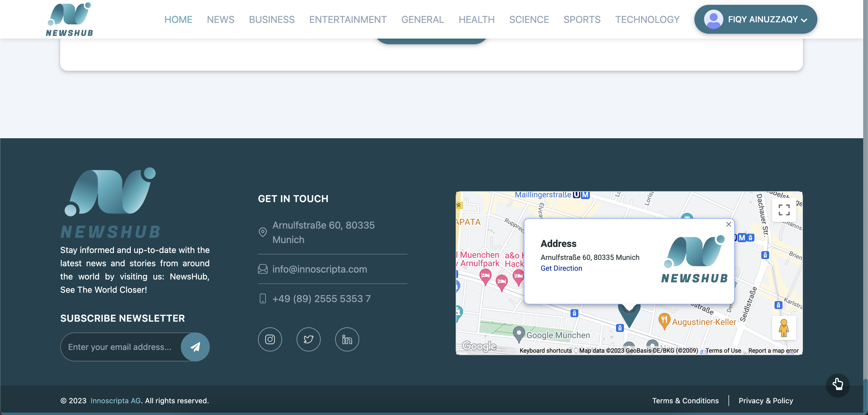Focus the newsletter email address field
The height and width of the screenshot is (415, 868).
[121, 347]
